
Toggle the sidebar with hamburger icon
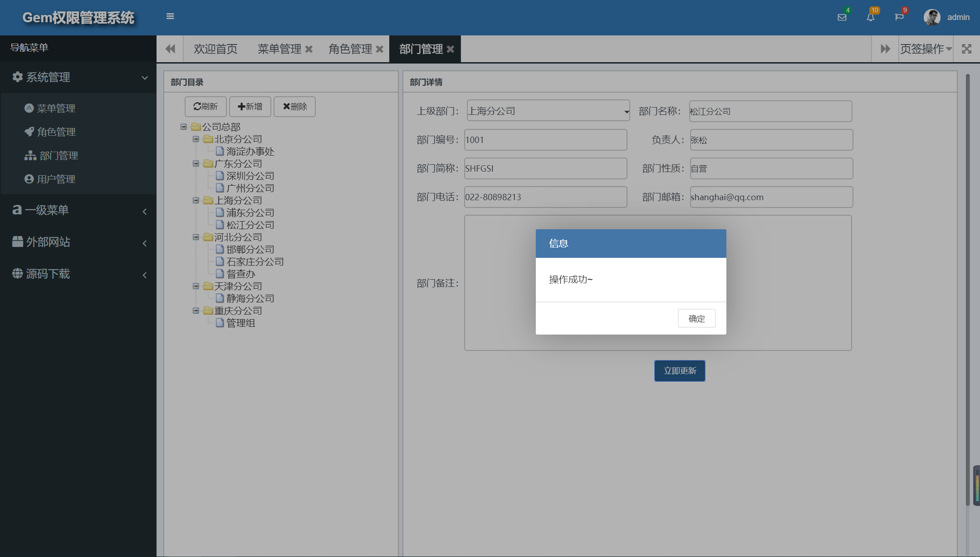pos(170,16)
